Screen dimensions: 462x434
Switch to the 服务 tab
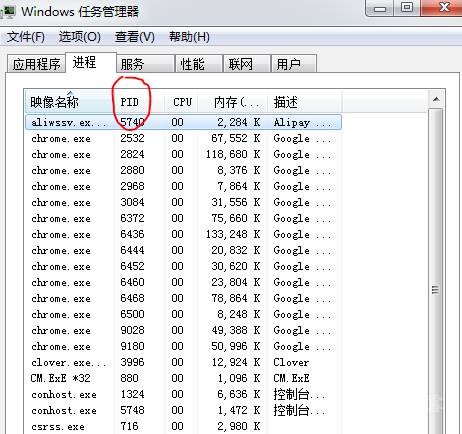[146, 64]
